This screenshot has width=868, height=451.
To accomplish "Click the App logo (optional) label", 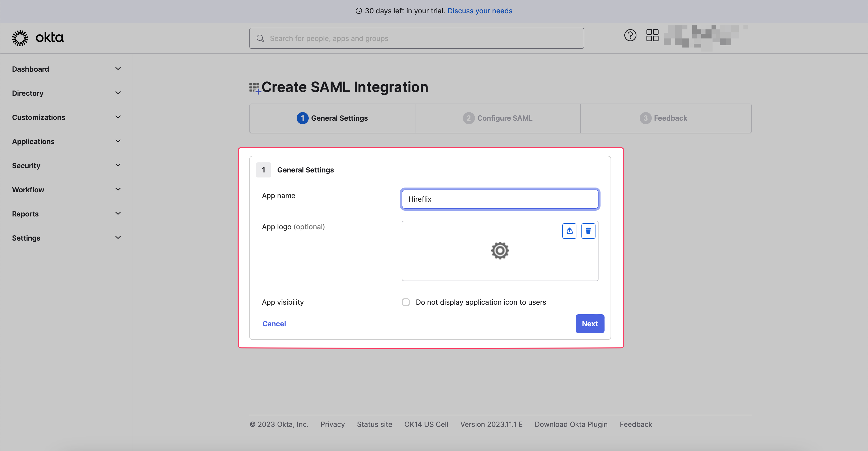I will [x=293, y=227].
